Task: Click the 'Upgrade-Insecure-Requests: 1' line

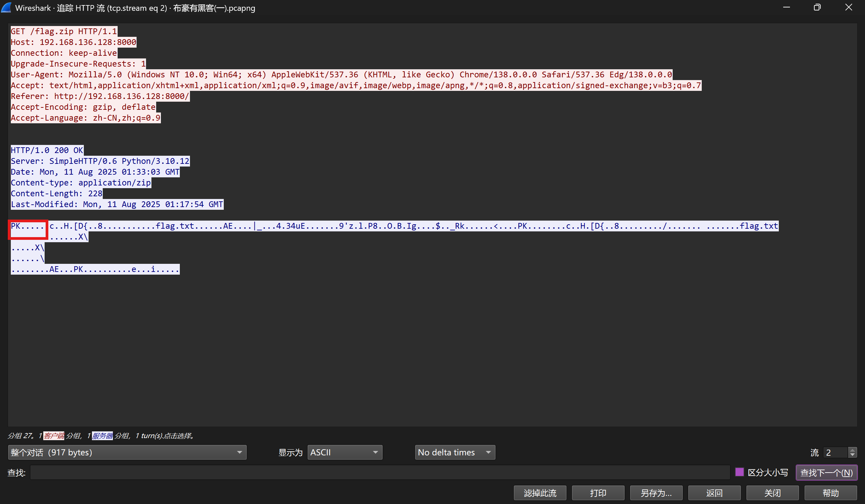Action: coord(78,64)
